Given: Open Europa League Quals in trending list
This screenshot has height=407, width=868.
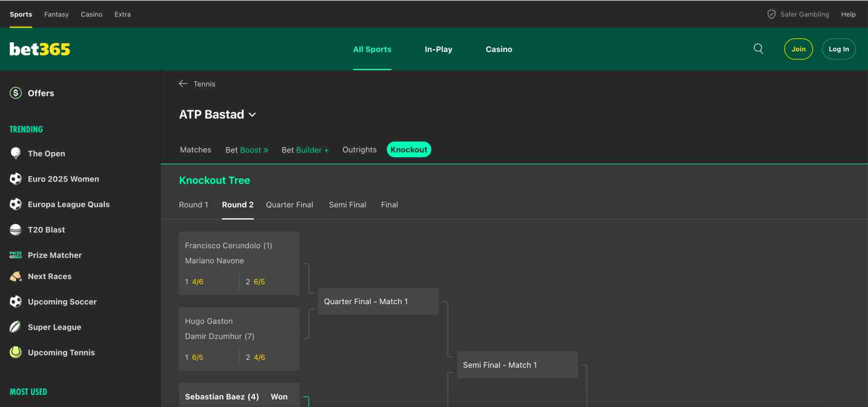Looking at the screenshot, I should pyautogui.click(x=69, y=204).
